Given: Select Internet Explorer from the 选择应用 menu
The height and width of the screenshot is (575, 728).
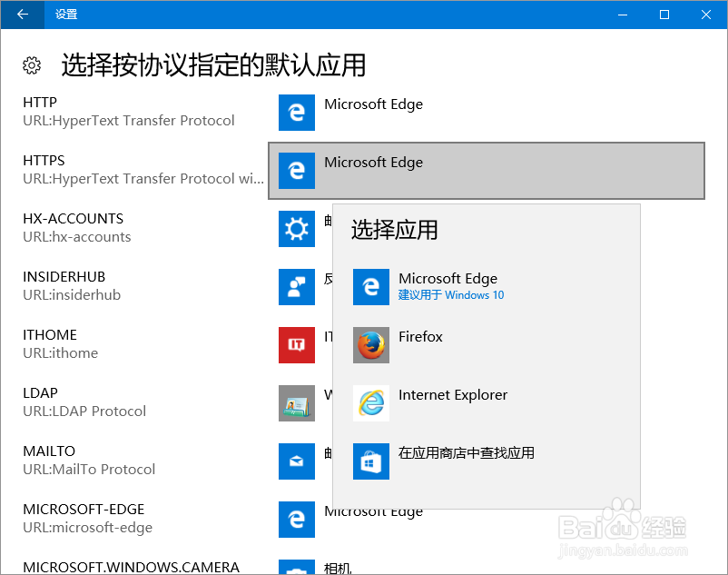Looking at the screenshot, I should coord(453,394).
